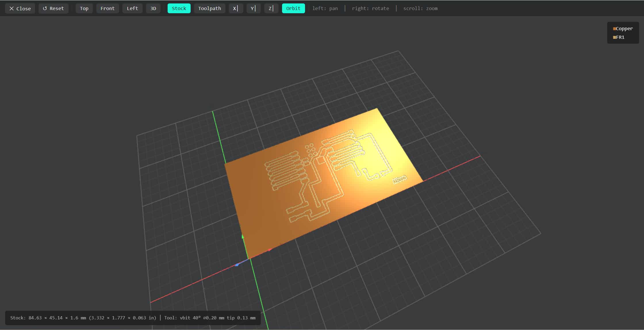Close the 3D preview viewer
The image size is (644, 330).
[20, 8]
